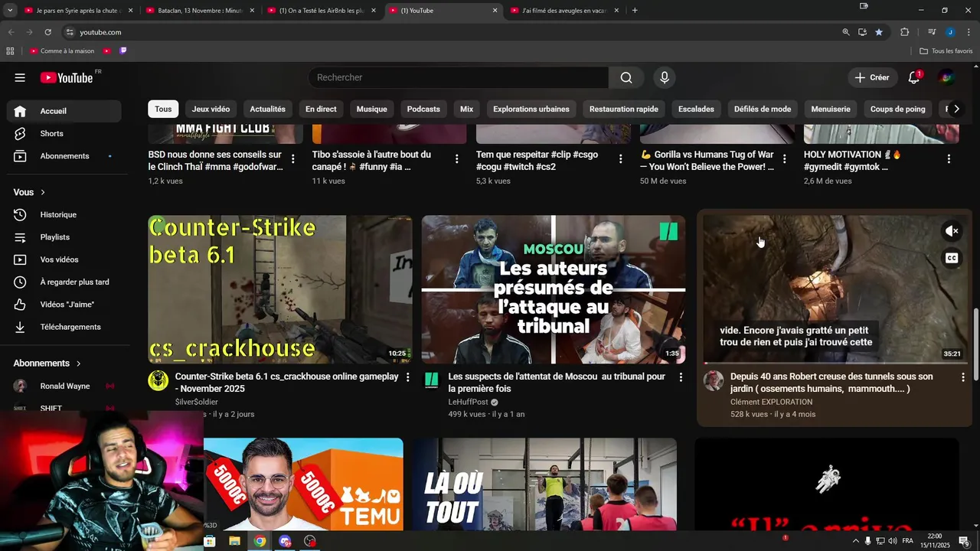980x551 pixels.
Task: Bookmark this page with the star icon
Action: (879, 32)
